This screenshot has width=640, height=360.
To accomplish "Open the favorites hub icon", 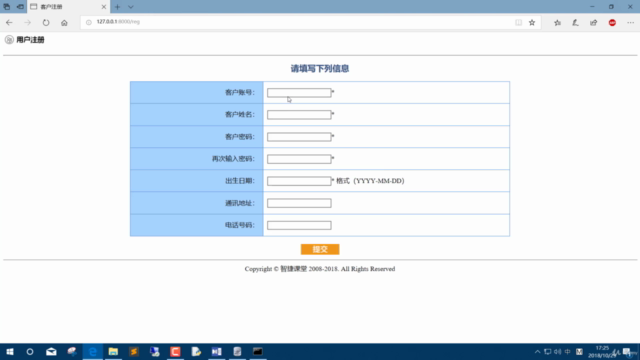I will coord(557,22).
